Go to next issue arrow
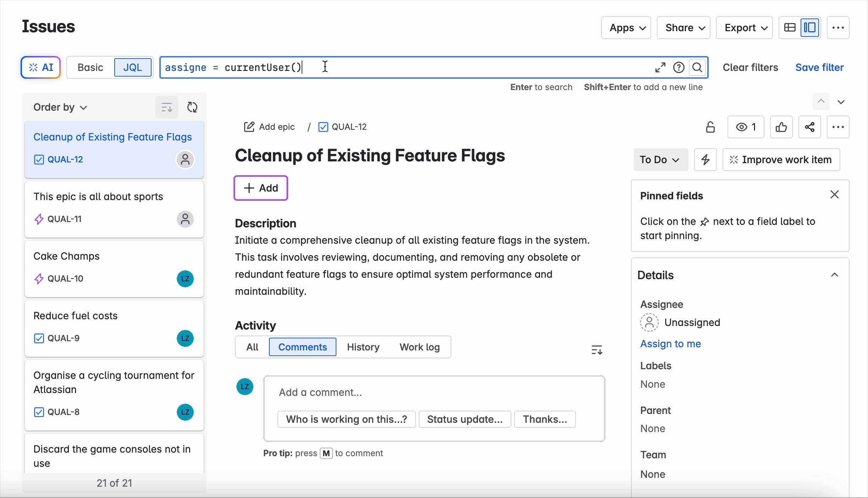 click(841, 102)
